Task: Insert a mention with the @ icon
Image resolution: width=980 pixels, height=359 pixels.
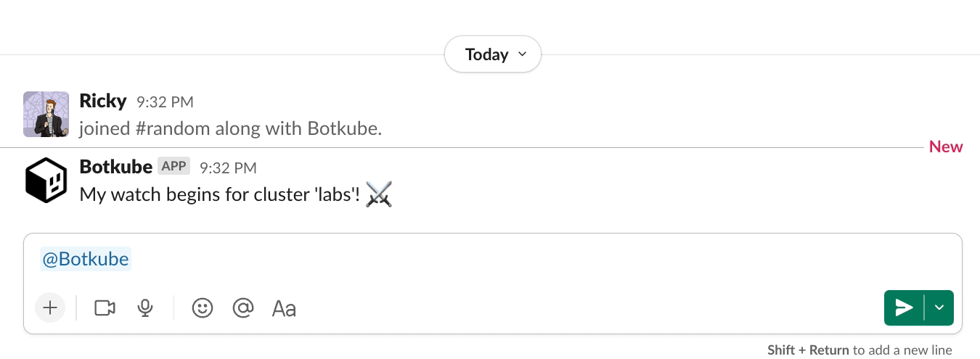Action: tap(242, 308)
